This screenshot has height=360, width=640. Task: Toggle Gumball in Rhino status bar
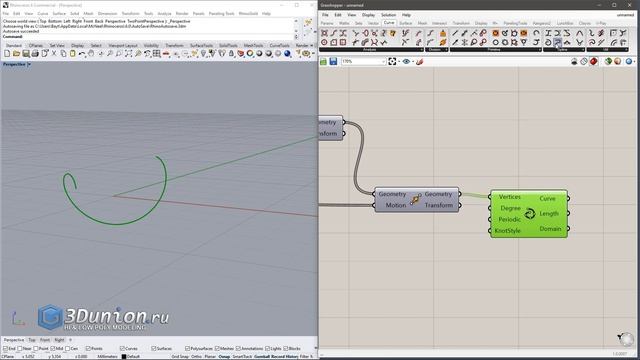[263, 357]
